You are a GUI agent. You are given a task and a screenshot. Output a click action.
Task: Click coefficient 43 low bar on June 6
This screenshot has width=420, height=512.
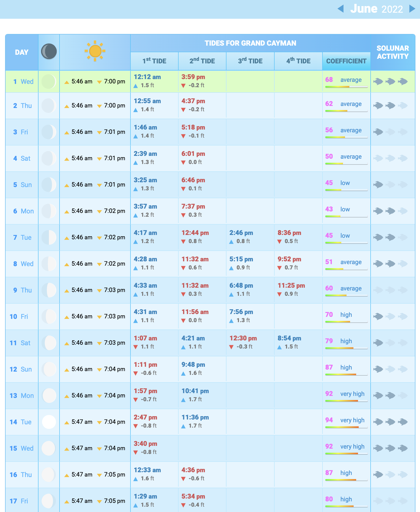click(x=346, y=216)
